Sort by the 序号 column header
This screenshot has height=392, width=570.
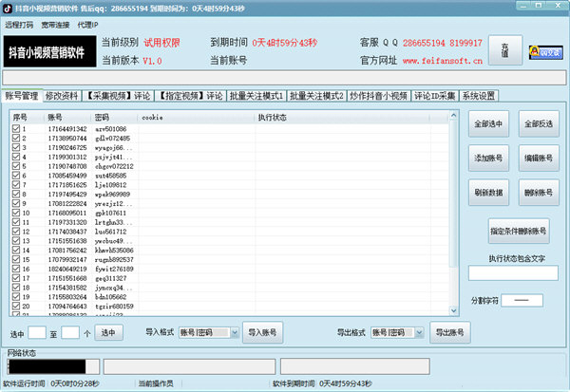(x=20, y=118)
